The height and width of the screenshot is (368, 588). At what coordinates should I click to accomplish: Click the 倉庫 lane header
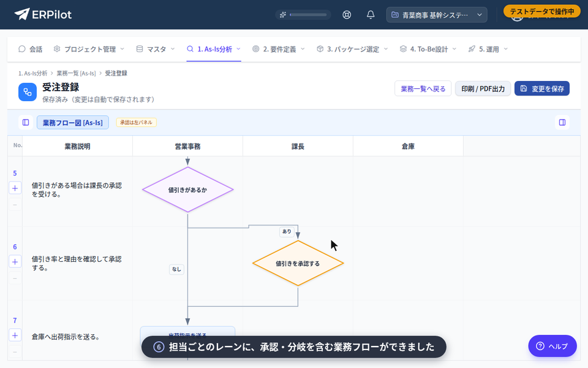coord(408,146)
